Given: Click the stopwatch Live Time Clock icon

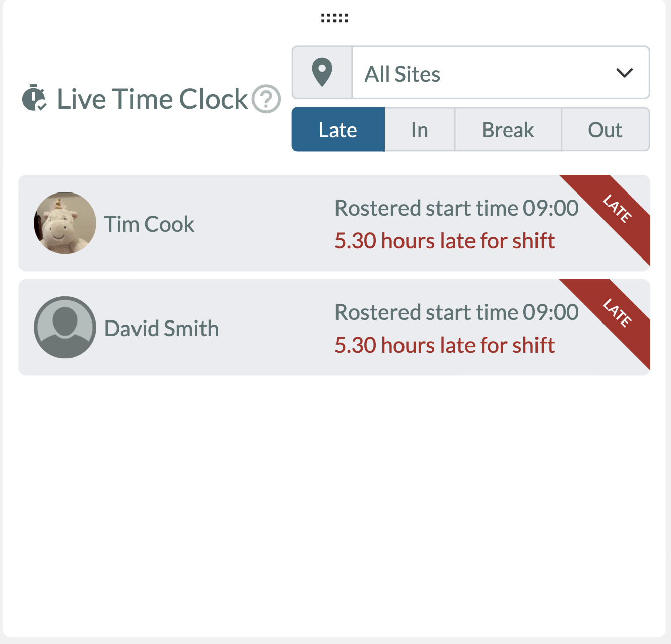Looking at the screenshot, I should coord(34,98).
